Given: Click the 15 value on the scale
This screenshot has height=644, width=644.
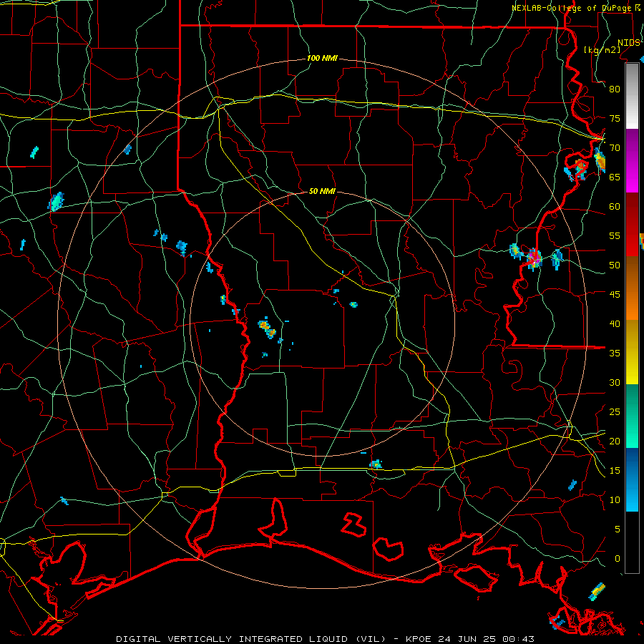Looking at the screenshot, I should click(x=615, y=471).
